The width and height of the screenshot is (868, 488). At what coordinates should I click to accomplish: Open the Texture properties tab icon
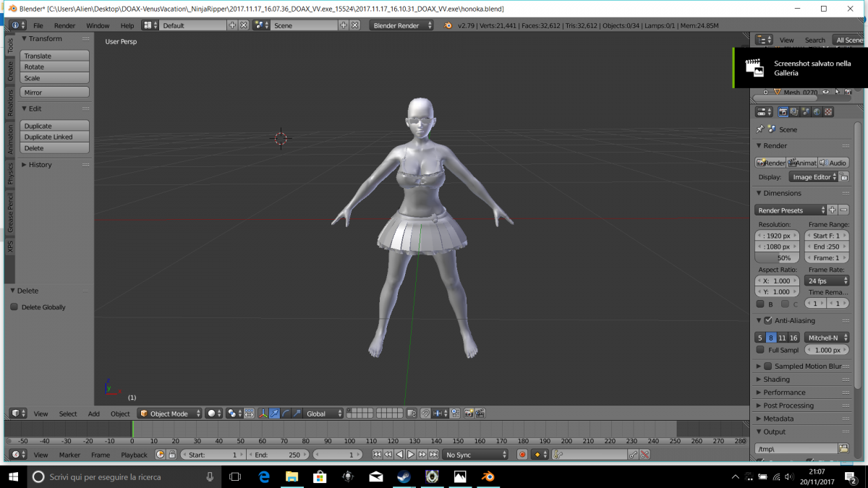tap(828, 112)
